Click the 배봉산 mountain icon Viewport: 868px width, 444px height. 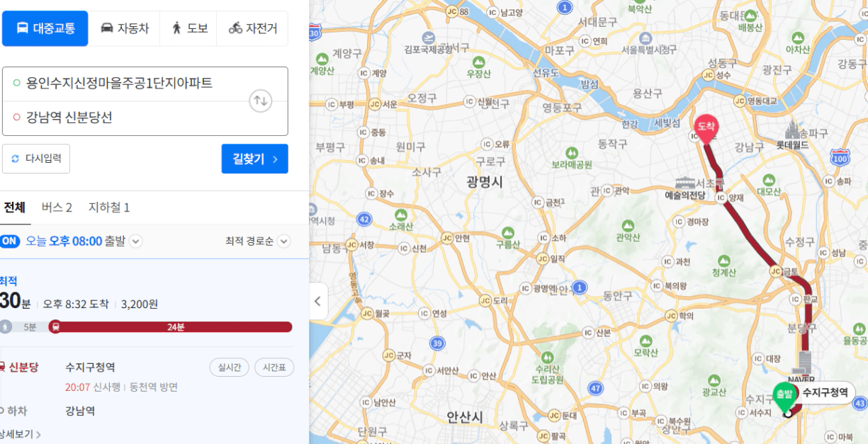[x=749, y=16]
